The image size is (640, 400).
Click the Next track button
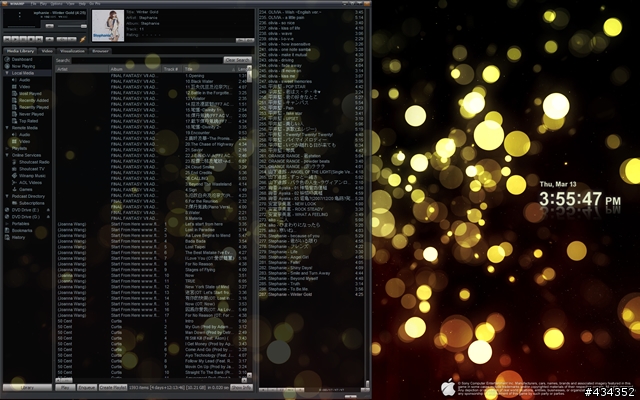pyautogui.click(x=39, y=39)
